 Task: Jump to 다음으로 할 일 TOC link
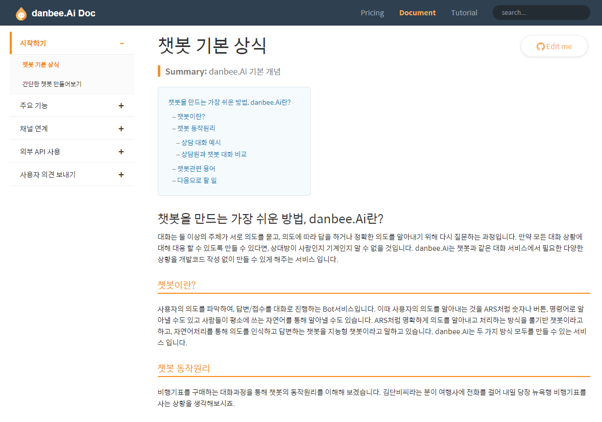(197, 180)
